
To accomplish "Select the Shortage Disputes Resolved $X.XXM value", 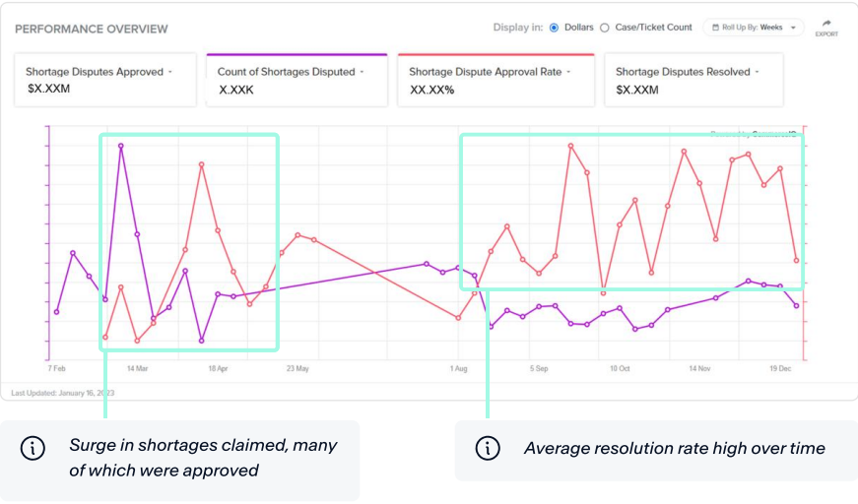I will 637,90.
